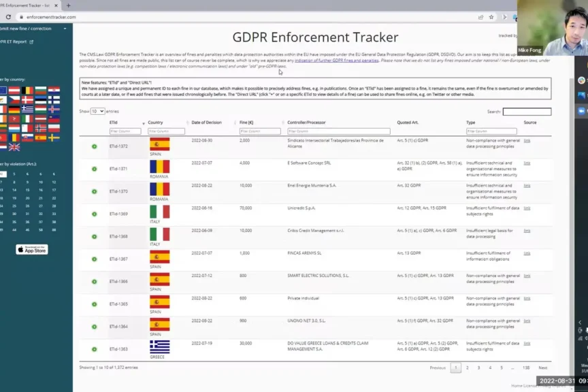Filter by the Hungary flag in sidebar
The height and width of the screenshot is (392, 588).
coord(41,109)
